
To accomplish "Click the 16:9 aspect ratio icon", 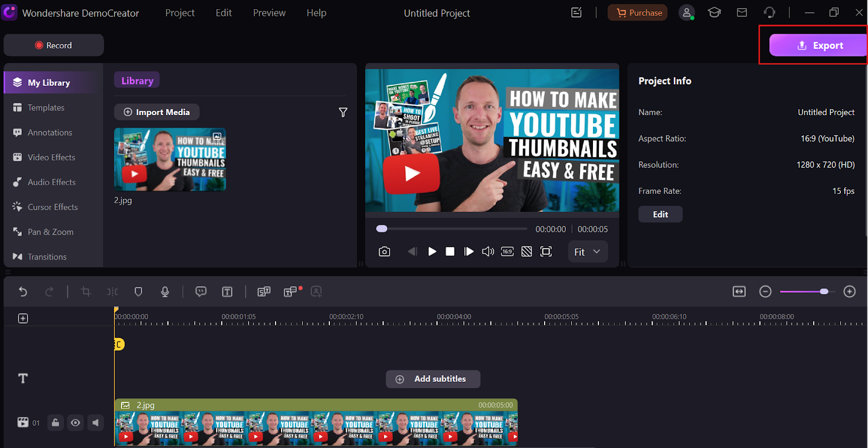I will pyautogui.click(x=507, y=251).
